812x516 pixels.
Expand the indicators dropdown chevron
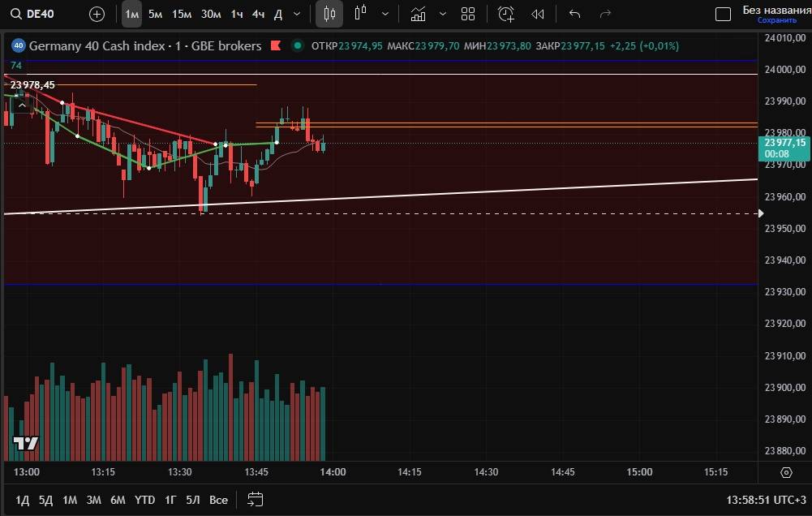[442, 14]
